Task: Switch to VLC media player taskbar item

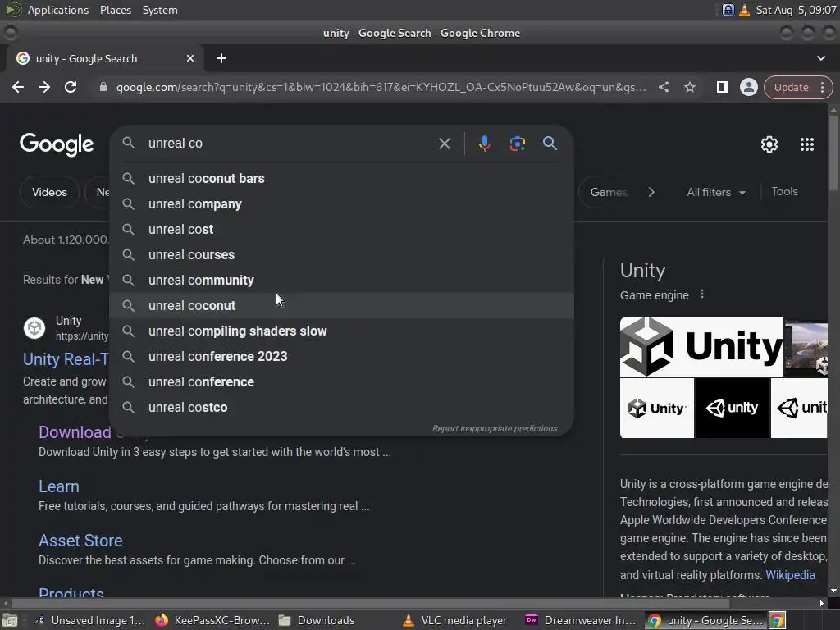Action: coord(454,620)
